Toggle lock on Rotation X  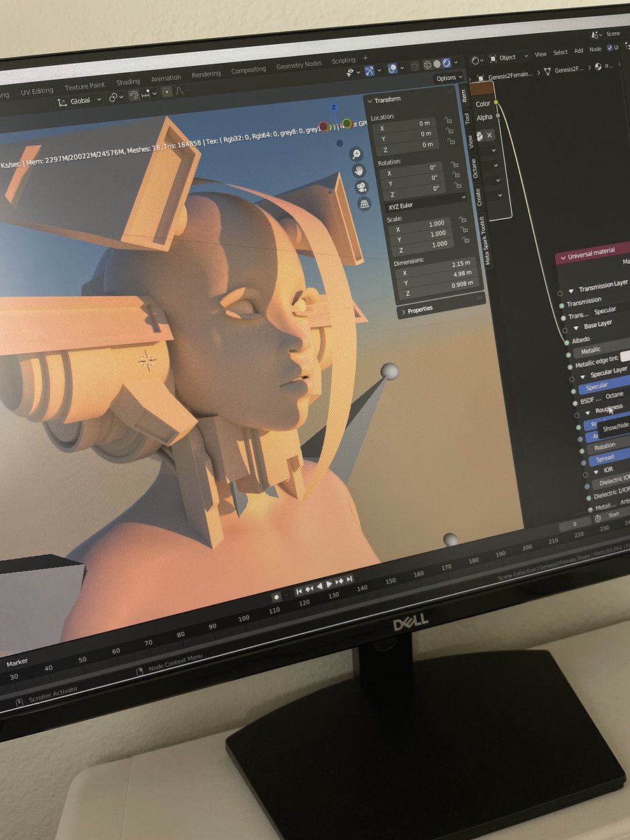(454, 164)
